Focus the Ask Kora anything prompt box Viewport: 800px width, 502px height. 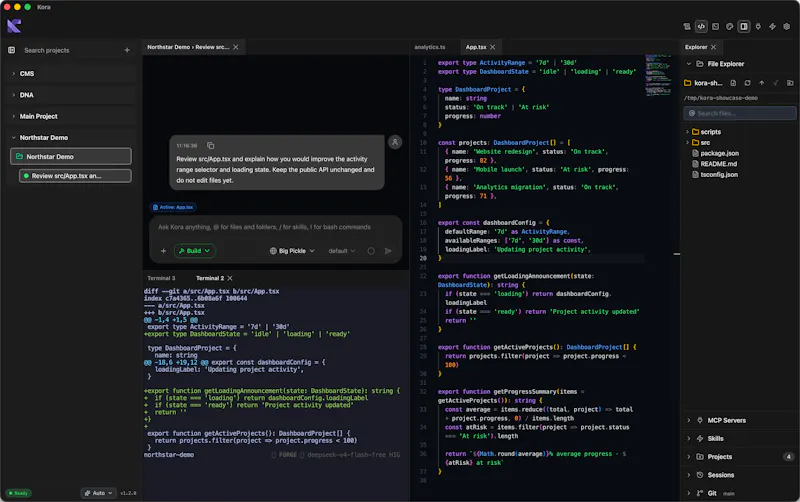tap(276, 228)
